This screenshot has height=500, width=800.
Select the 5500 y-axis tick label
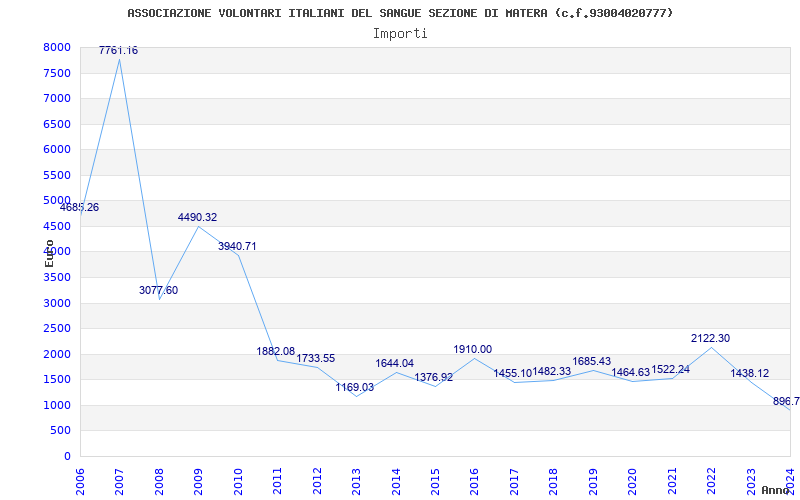pos(56,175)
